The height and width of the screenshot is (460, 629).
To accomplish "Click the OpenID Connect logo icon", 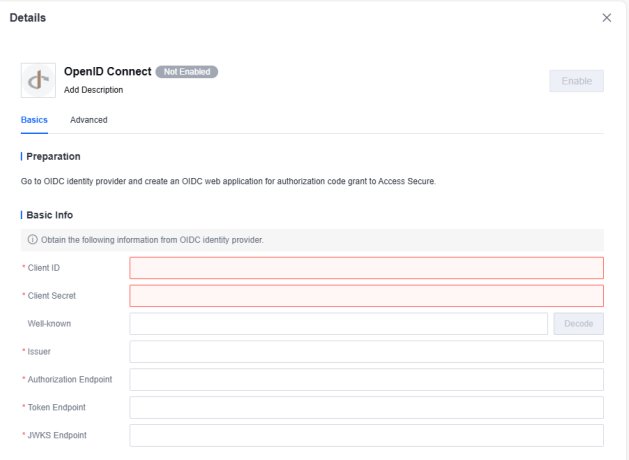I will tap(38, 80).
